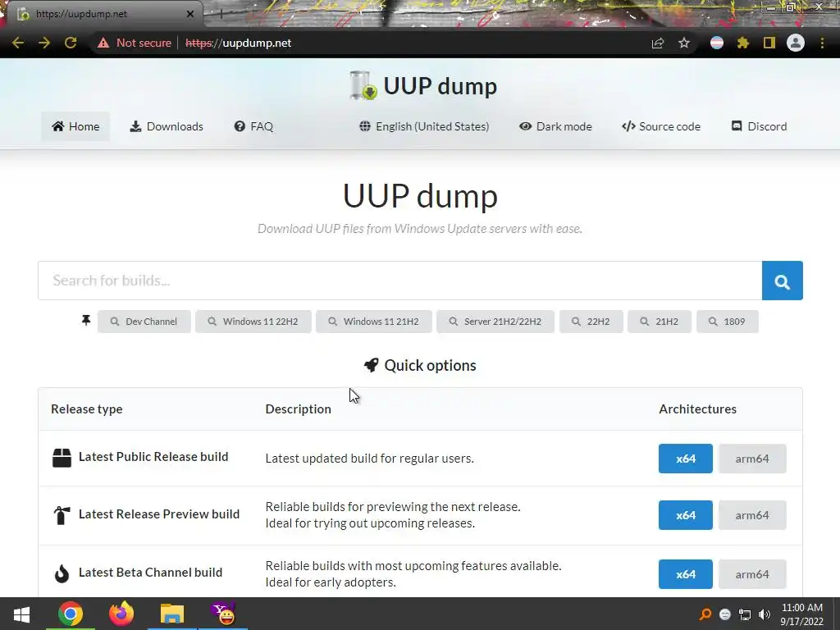Click the blue search magnifier button
The width and height of the screenshot is (840, 630).
point(782,281)
